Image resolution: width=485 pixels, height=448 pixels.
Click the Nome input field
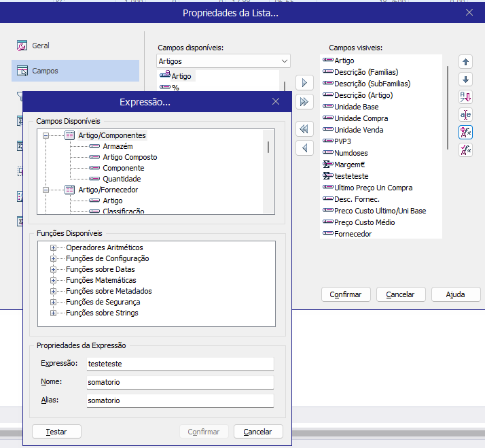click(179, 382)
